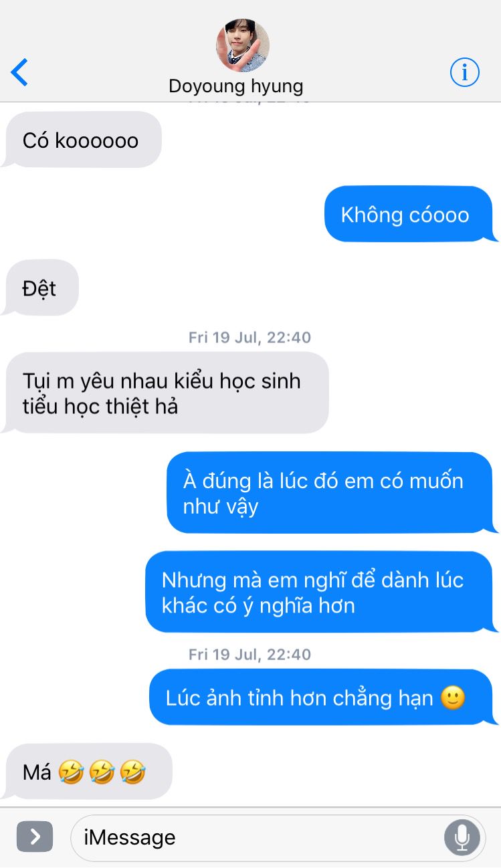The height and width of the screenshot is (868, 501).
Task: Open contact info circle icon
Action: point(464,72)
